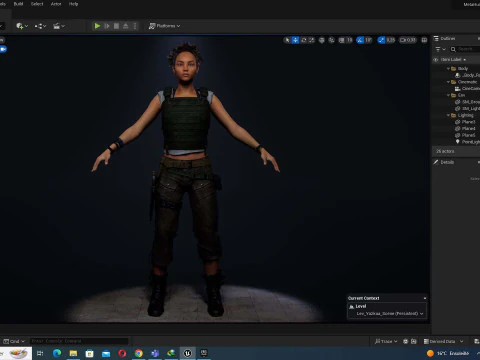This screenshot has width=480, height=360.
Task: Select the SM_Light mesh item
Action: 468,109
